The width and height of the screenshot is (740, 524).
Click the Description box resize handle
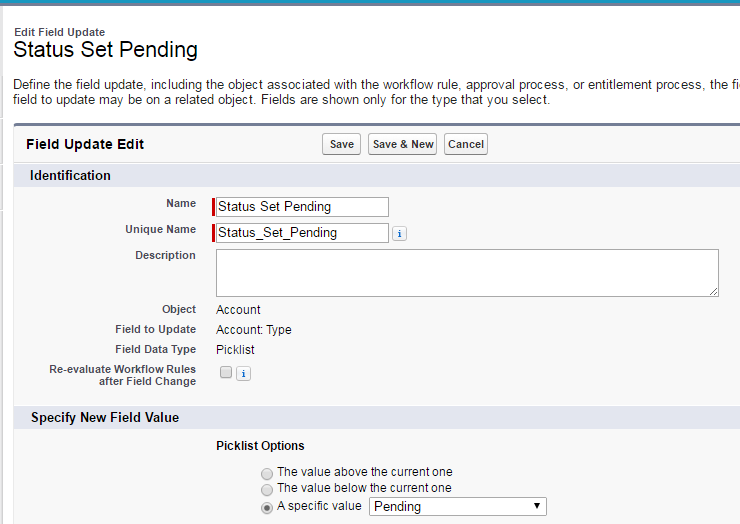[x=713, y=291]
